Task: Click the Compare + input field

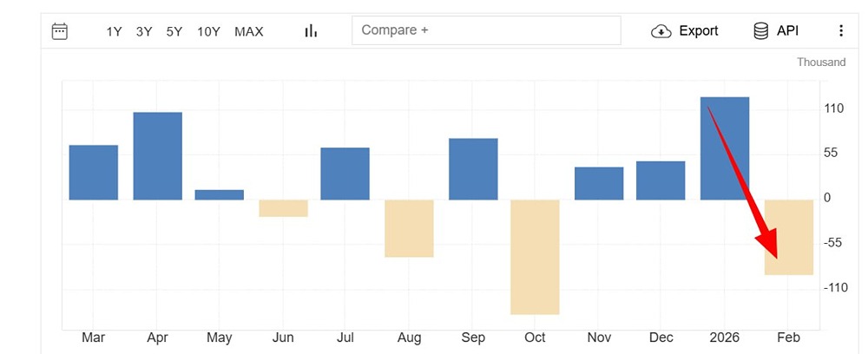Action: coord(486,30)
